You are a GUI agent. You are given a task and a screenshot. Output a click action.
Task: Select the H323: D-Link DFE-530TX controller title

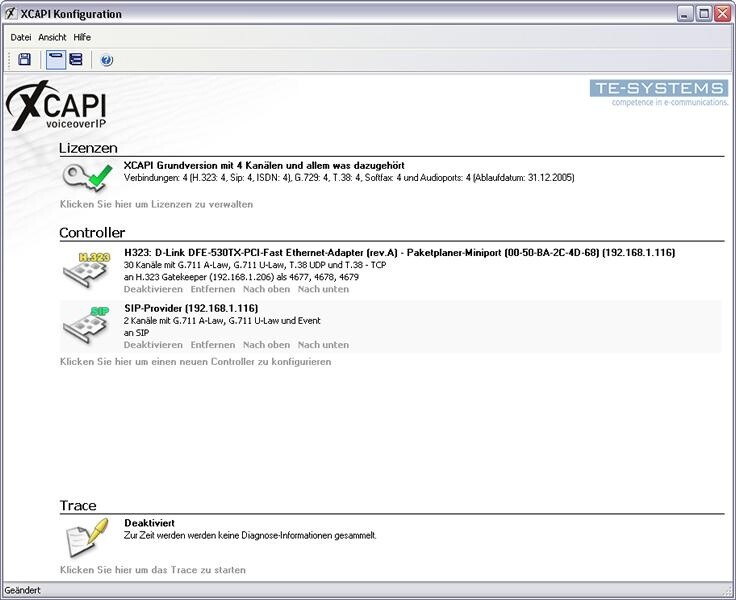coord(399,253)
